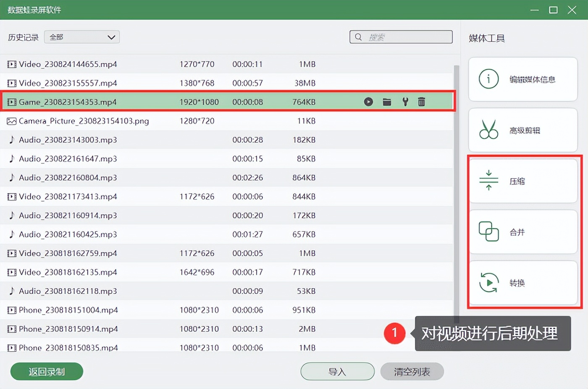Image resolution: width=588 pixels, height=389 pixels.
Task: Select the 合并 merge tool
Action: tap(523, 232)
